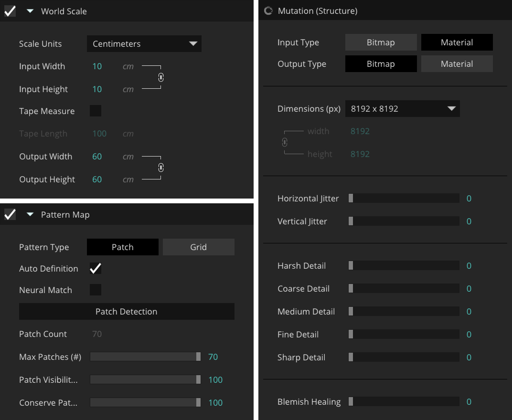Screen dimensions: 512x420
Task: Click the Patch Visibility value 100
Action: (215, 379)
